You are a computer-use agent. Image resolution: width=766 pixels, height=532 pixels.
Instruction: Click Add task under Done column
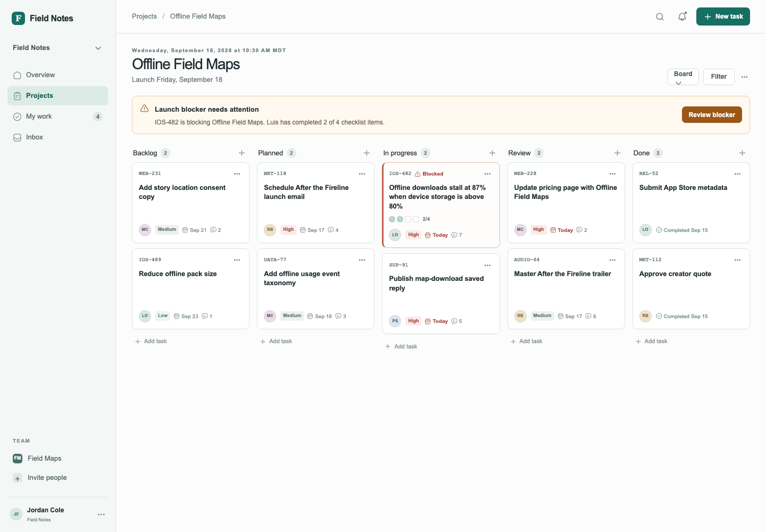click(x=652, y=342)
